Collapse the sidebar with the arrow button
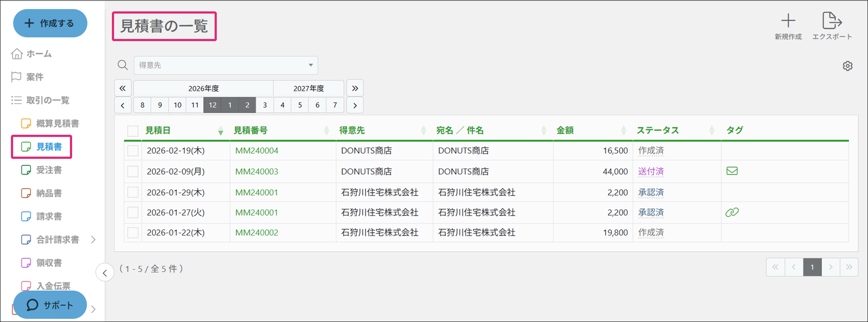The image size is (868, 322). pos(105,273)
